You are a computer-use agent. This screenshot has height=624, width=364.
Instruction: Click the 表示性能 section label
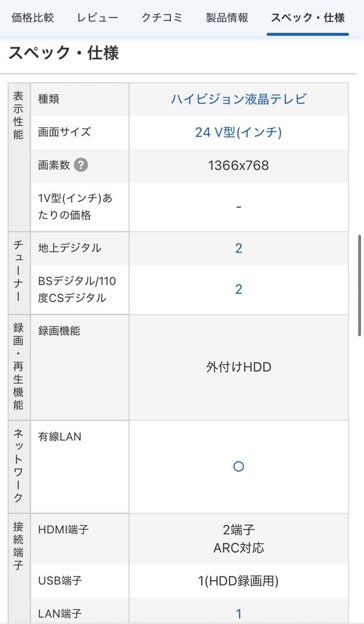click(x=18, y=114)
